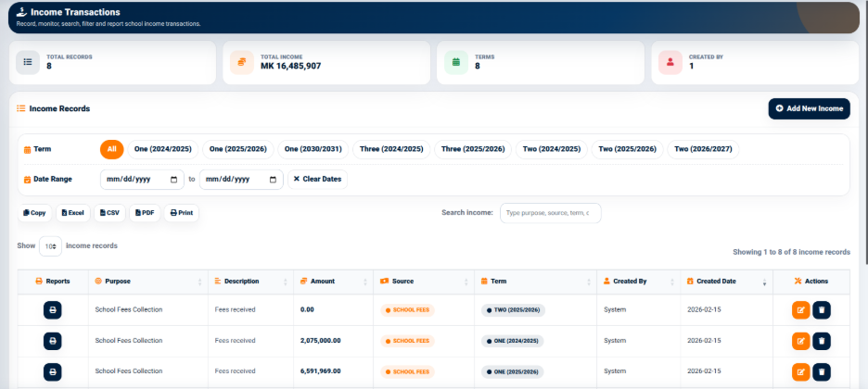Print report for the 2,075,000.00 income row
Image resolution: width=868 pixels, height=389 pixels.
(53, 341)
